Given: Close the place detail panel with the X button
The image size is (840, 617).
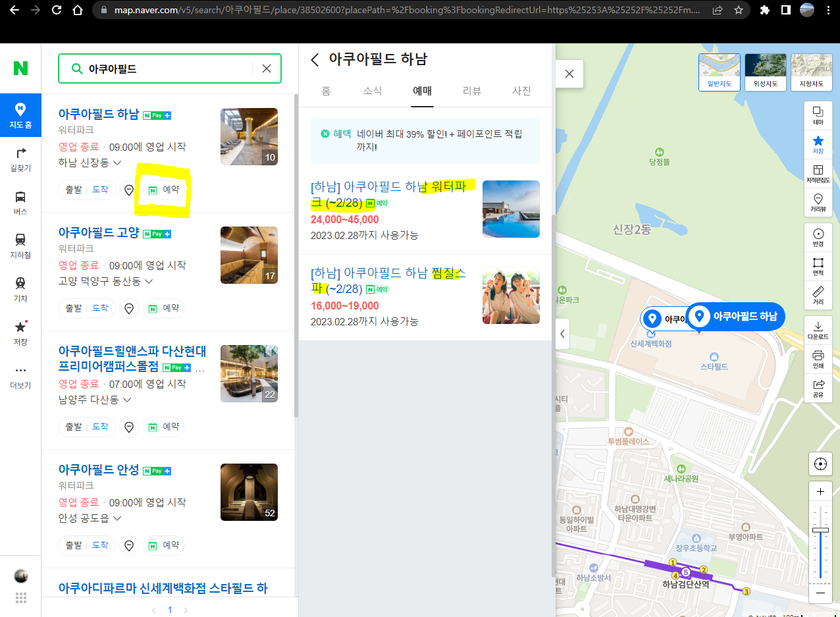Looking at the screenshot, I should [569, 74].
